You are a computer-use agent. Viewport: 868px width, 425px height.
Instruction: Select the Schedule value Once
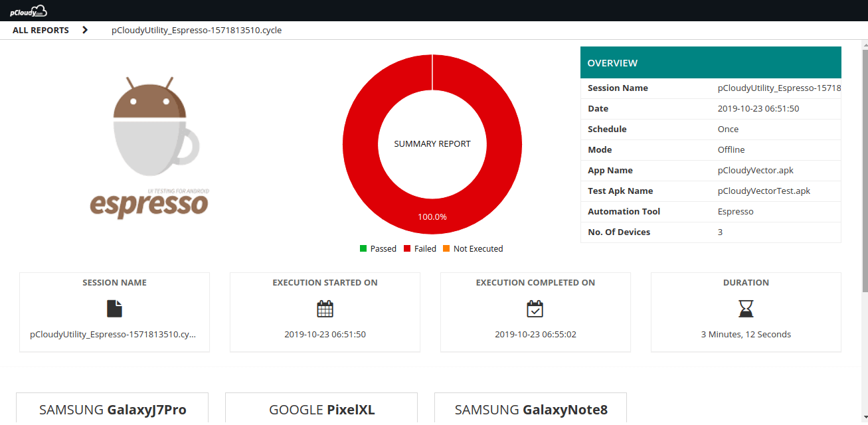pos(729,129)
